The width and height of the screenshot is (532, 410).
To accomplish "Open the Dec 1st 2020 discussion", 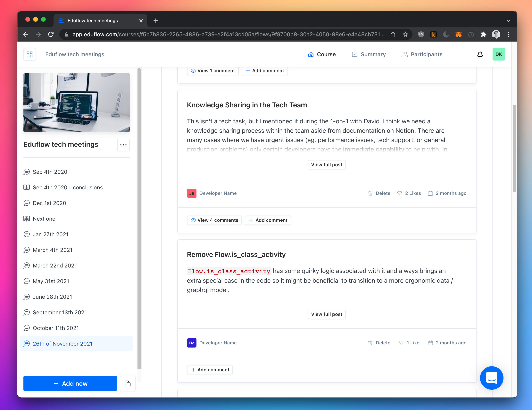I will 77,203.
